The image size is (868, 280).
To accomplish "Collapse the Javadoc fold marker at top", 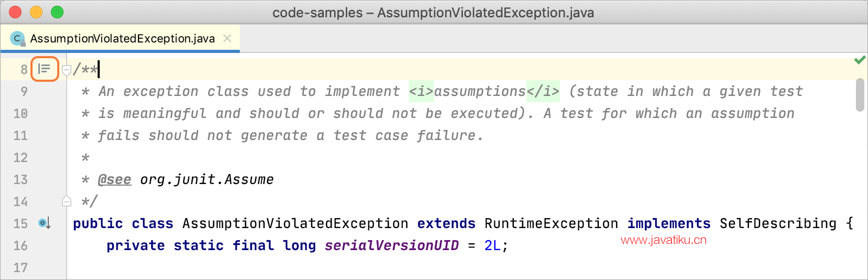I will (67, 70).
